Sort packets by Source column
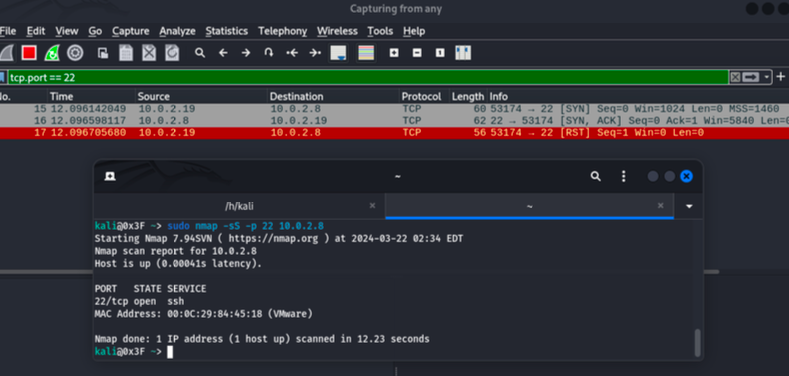The width and height of the screenshot is (789, 376). tap(201, 96)
